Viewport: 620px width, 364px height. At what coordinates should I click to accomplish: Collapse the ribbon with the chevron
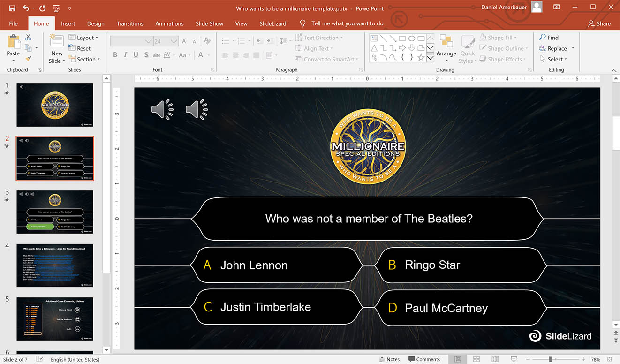point(614,70)
